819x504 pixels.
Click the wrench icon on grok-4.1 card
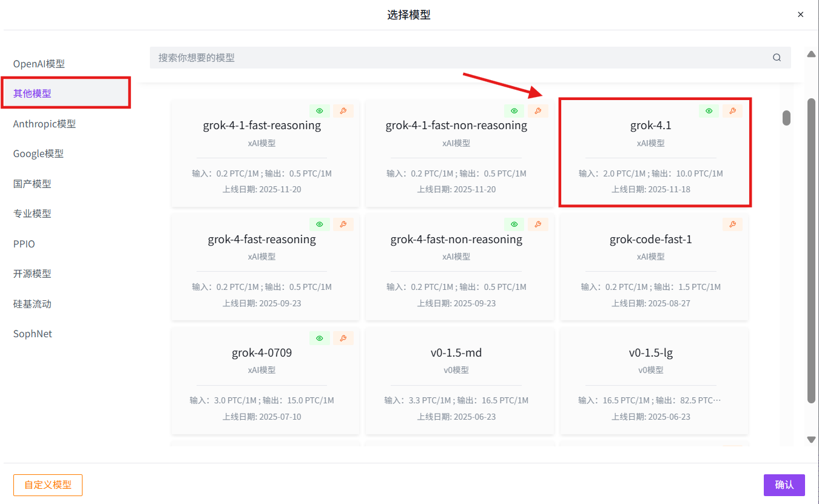tap(733, 110)
